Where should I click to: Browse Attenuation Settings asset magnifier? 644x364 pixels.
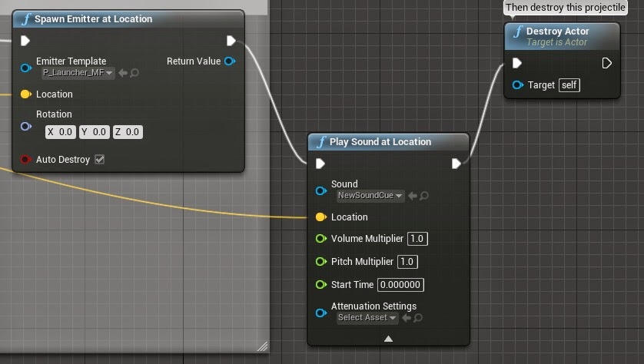pos(418,318)
